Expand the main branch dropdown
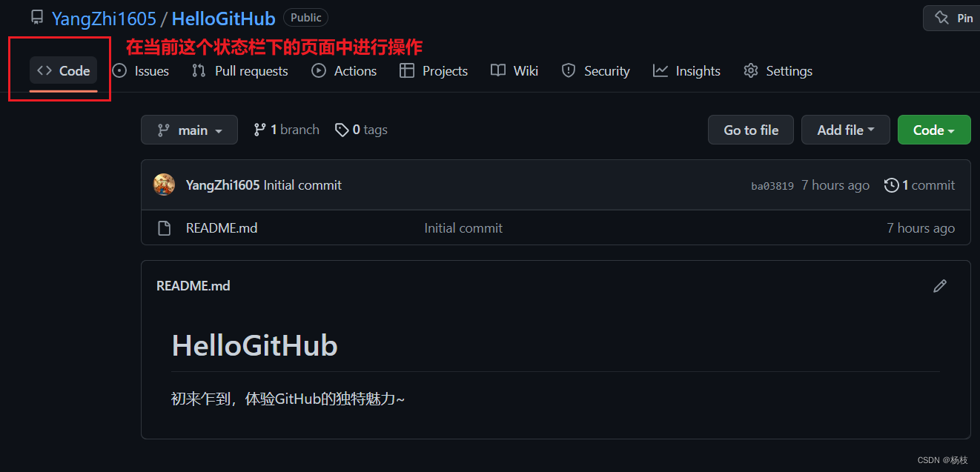This screenshot has width=980, height=472. click(189, 130)
